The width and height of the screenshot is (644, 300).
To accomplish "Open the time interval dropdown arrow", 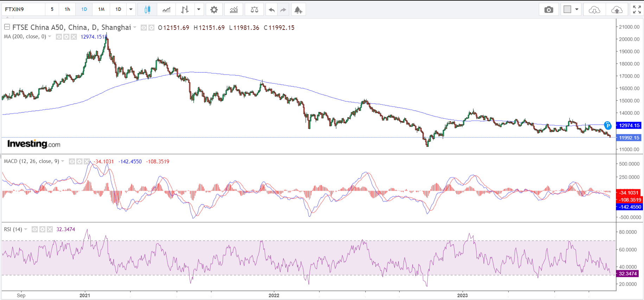I will point(131,9).
